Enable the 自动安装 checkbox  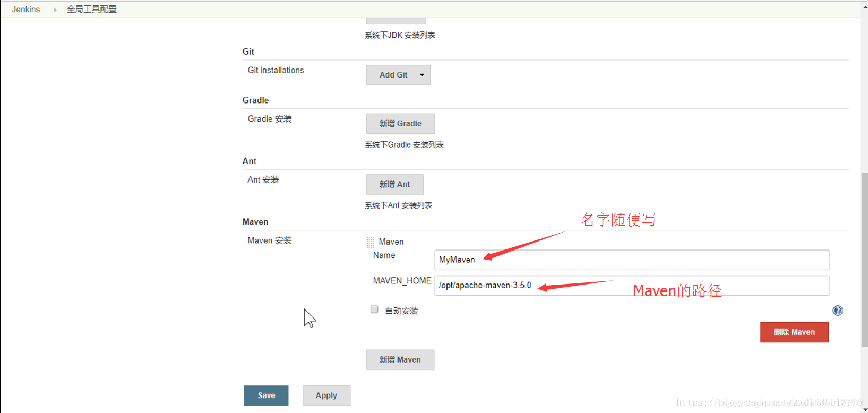tap(374, 309)
